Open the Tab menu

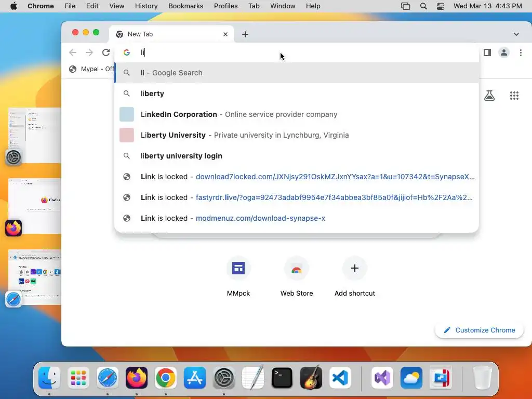click(254, 6)
